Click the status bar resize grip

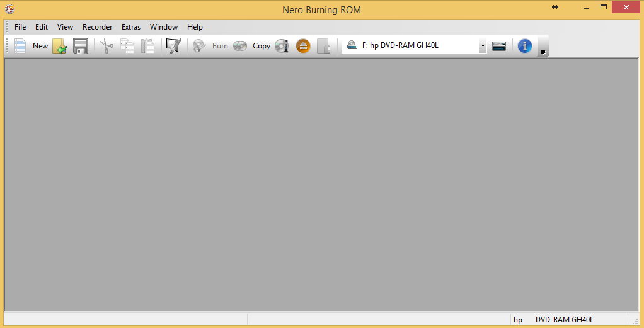[x=635, y=322]
